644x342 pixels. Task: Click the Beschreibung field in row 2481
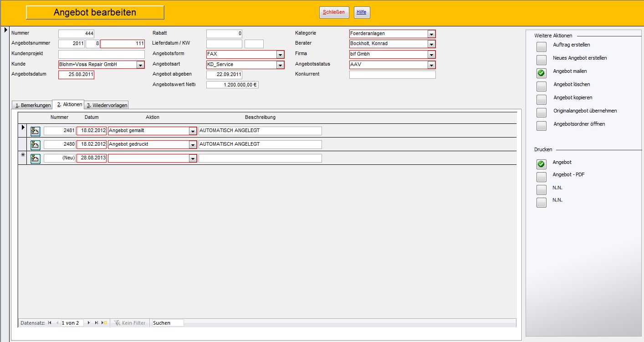[260, 131]
